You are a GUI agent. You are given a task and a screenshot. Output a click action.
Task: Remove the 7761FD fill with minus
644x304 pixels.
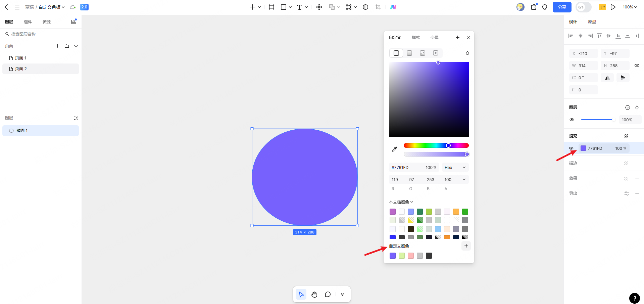(637, 148)
